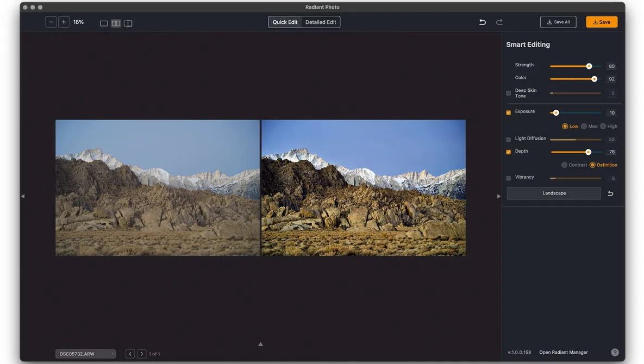Viewport: 644px width, 364px height.
Task: Select the split view comparison icon
Action: (x=128, y=23)
